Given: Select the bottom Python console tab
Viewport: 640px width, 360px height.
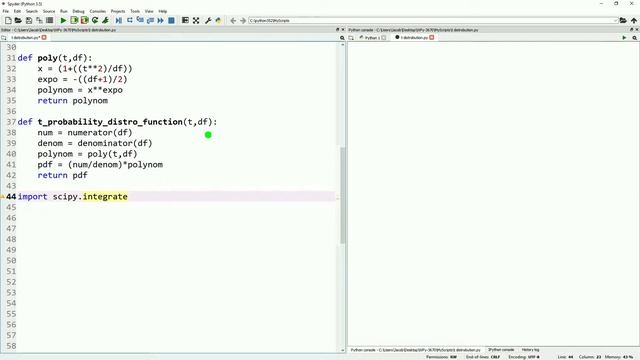Looking at the screenshot, I should [416, 350].
